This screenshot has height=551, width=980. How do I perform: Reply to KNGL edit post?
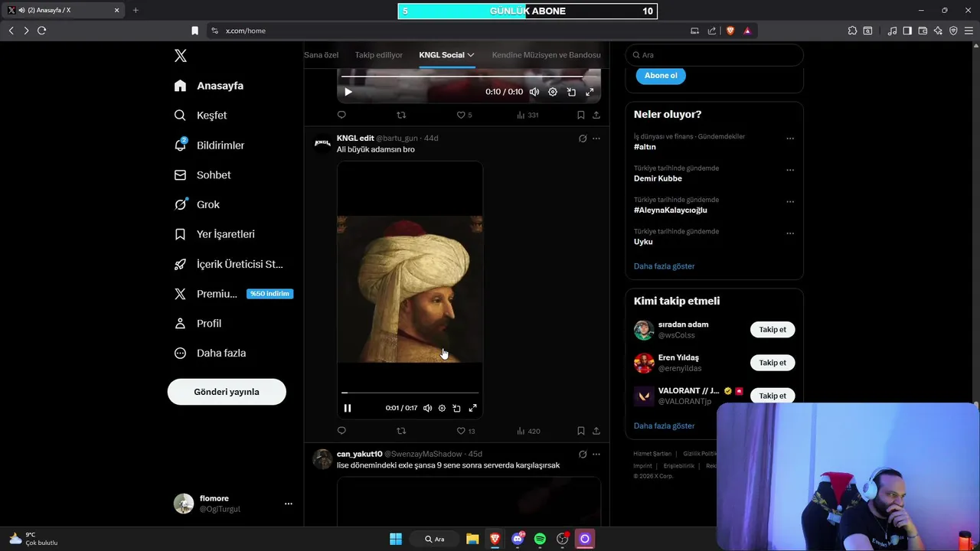click(x=341, y=431)
